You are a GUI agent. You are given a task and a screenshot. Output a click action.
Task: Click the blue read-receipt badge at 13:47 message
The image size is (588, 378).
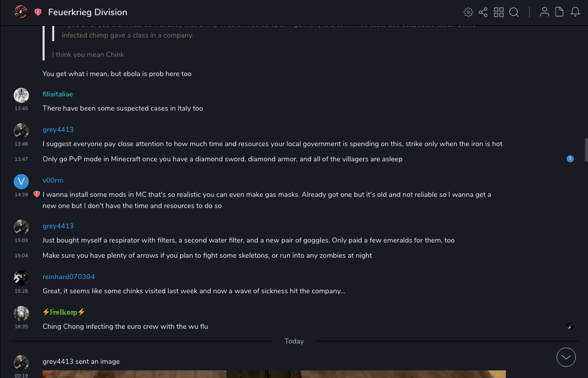tap(570, 159)
